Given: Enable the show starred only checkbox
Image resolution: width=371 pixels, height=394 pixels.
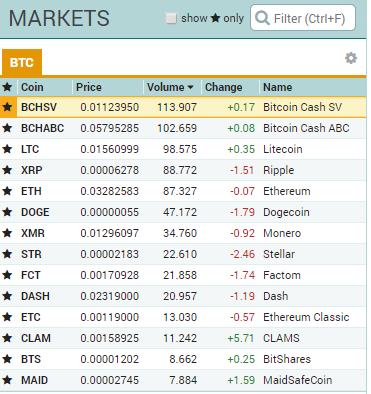Looking at the screenshot, I should point(171,18).
